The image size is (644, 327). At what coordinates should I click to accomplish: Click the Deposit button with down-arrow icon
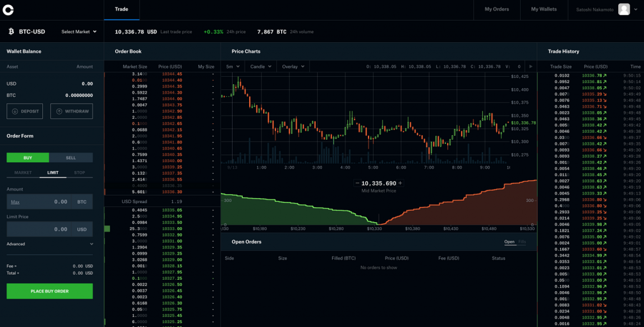25,111
